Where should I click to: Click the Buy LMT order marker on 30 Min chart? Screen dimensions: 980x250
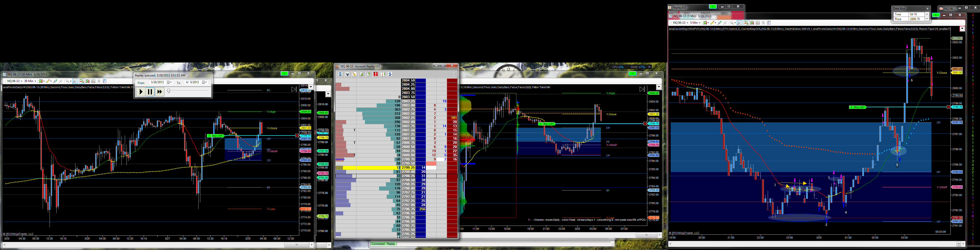coord(216,136)
